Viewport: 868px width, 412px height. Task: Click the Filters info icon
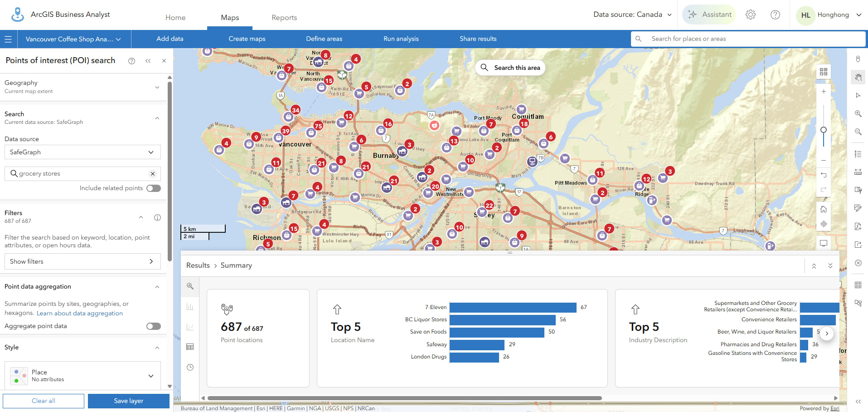pyautogui.click(x=157, y=217)
